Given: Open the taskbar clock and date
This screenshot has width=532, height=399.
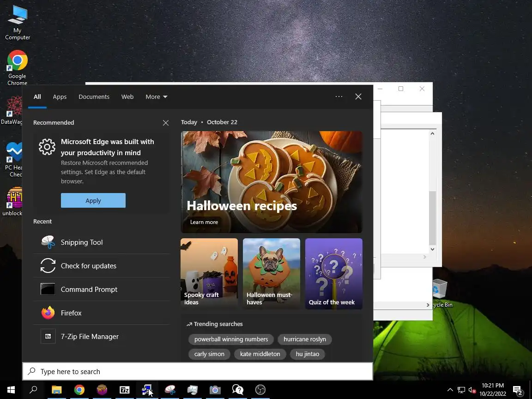Looking at the screenshot, I should [x=493, y=390].
